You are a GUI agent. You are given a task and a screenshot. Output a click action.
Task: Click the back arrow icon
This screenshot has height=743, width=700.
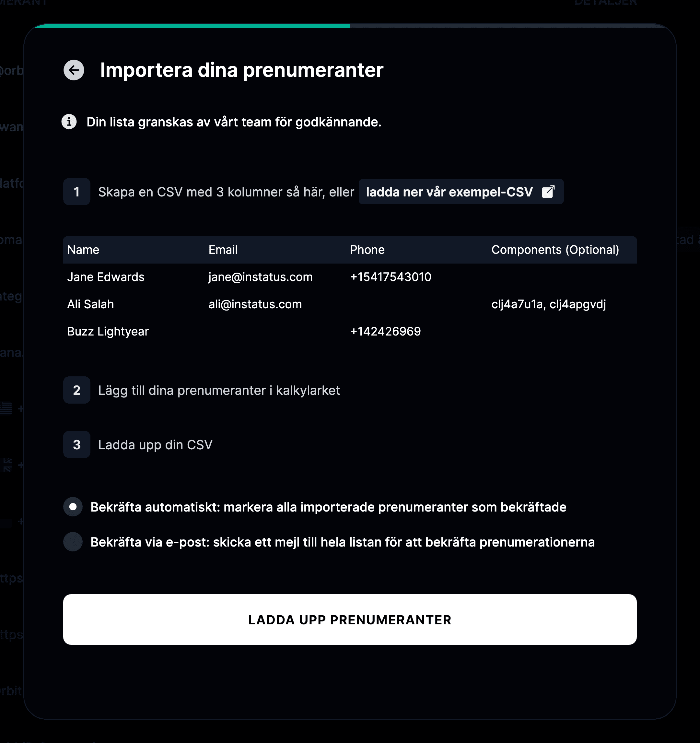point(74,70)
